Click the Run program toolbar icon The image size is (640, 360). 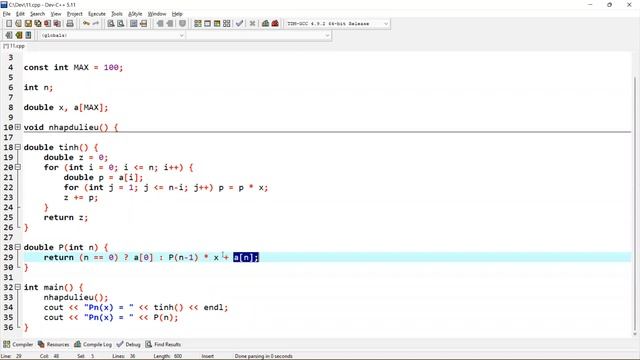[x=207, y=24]
